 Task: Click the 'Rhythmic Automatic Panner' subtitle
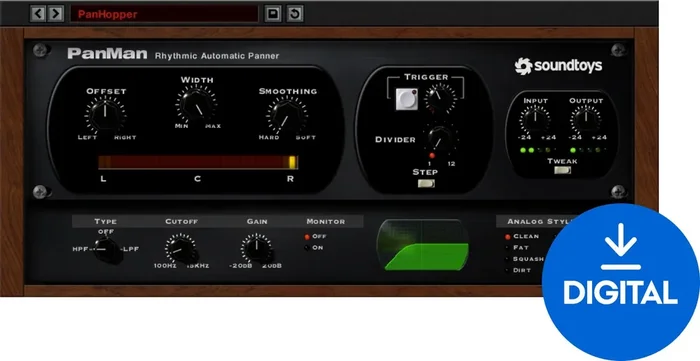point(217,56)
